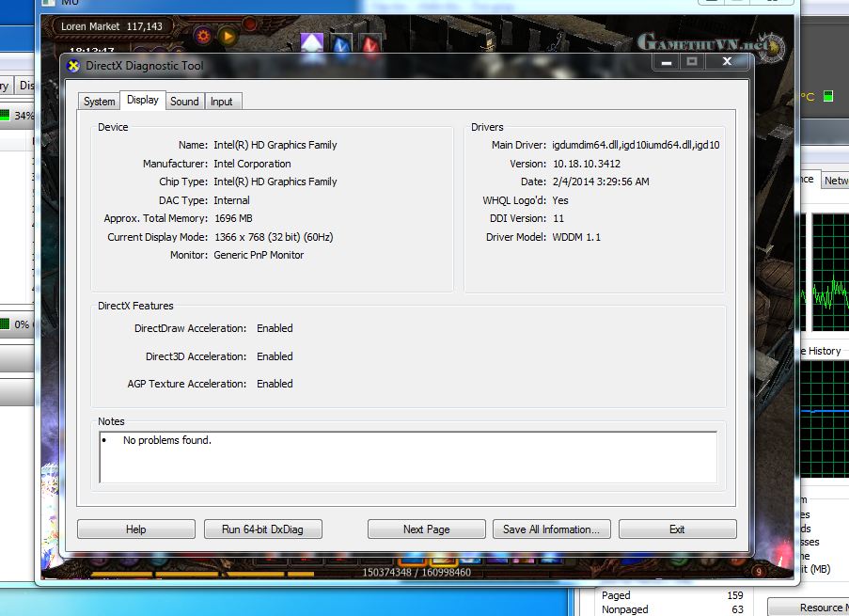Viewport: 849px width, 616px height.
Task: Click the Help button
Action: (136, 529)
